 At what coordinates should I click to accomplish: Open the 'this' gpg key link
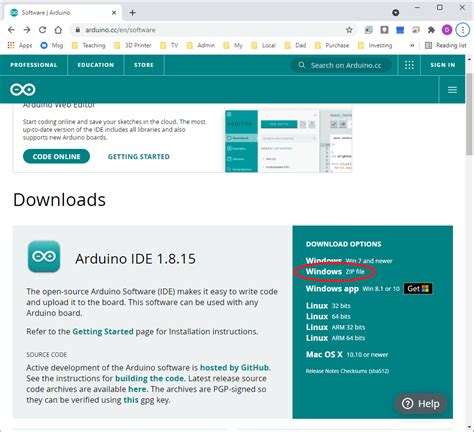(131, 400)
